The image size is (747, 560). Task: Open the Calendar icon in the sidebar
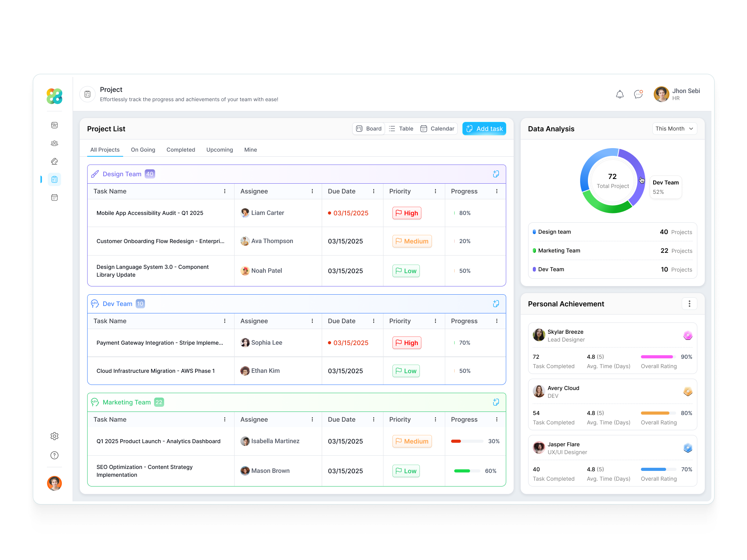(54, 197)
